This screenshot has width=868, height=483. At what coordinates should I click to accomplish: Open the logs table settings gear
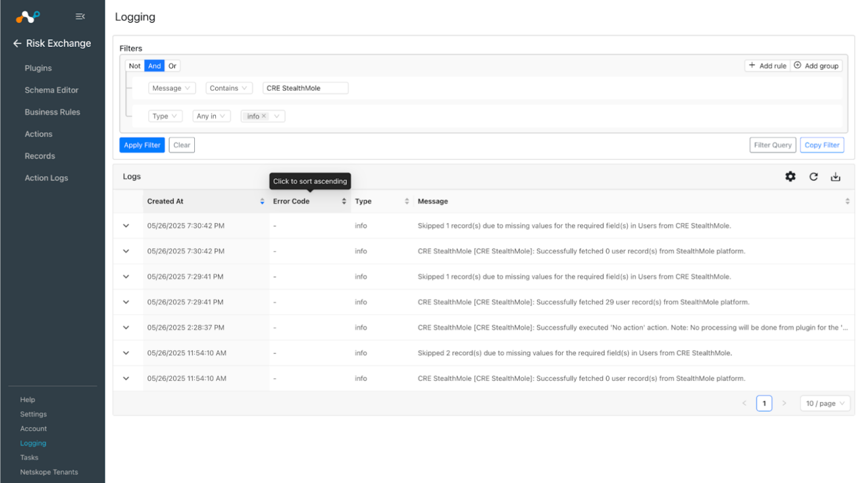click(790, 176)
